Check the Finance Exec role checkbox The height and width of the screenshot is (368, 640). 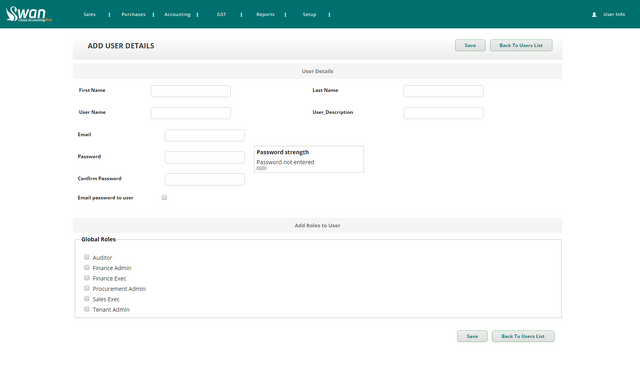pos(87,278)
